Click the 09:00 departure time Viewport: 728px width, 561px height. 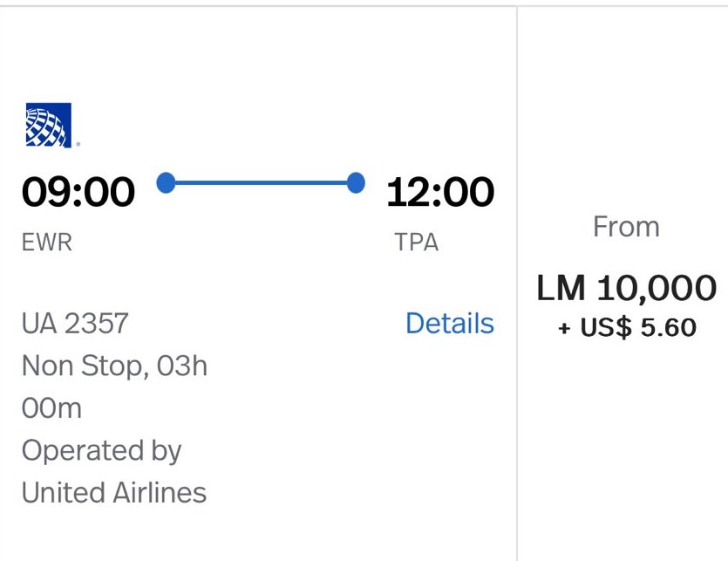tap(78, 192)
